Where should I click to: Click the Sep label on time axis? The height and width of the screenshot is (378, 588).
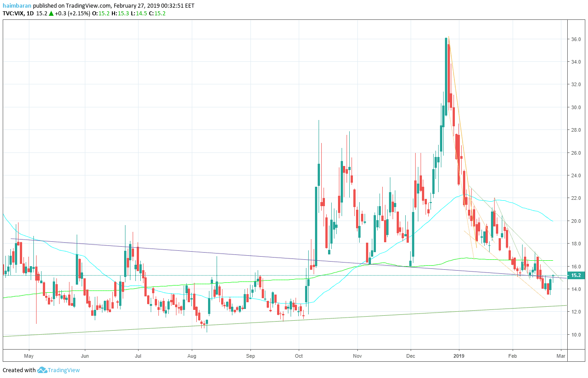(x=251, y=355)
